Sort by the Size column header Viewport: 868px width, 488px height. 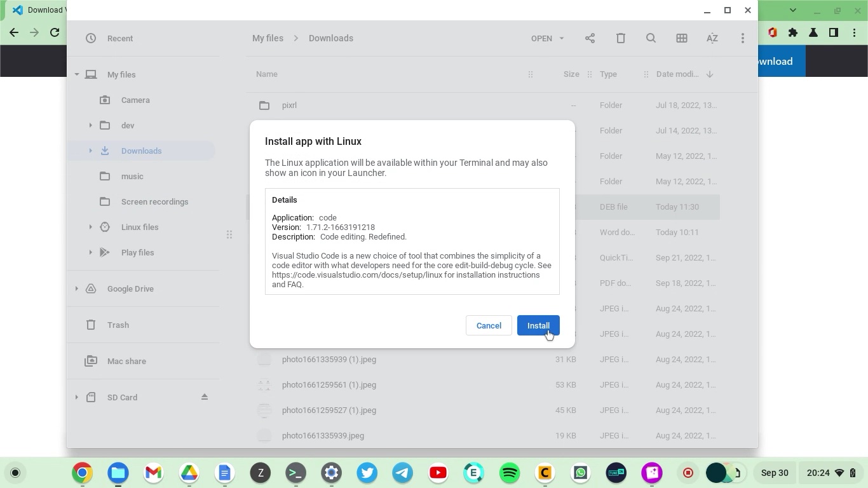[x=571, y=74]
